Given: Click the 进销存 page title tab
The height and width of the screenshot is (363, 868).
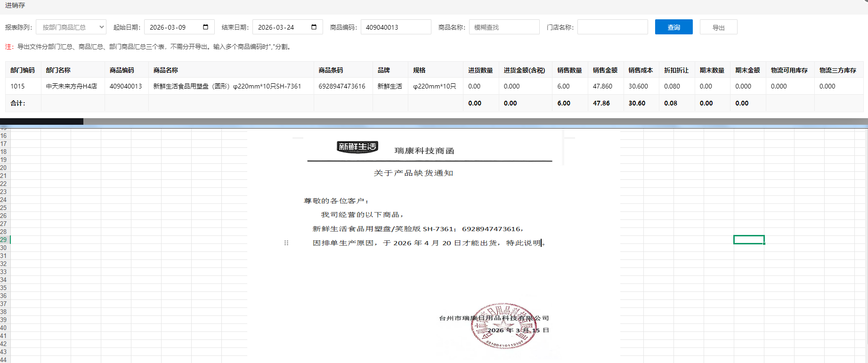Looking at the screenshot, I should click(15, 5).
